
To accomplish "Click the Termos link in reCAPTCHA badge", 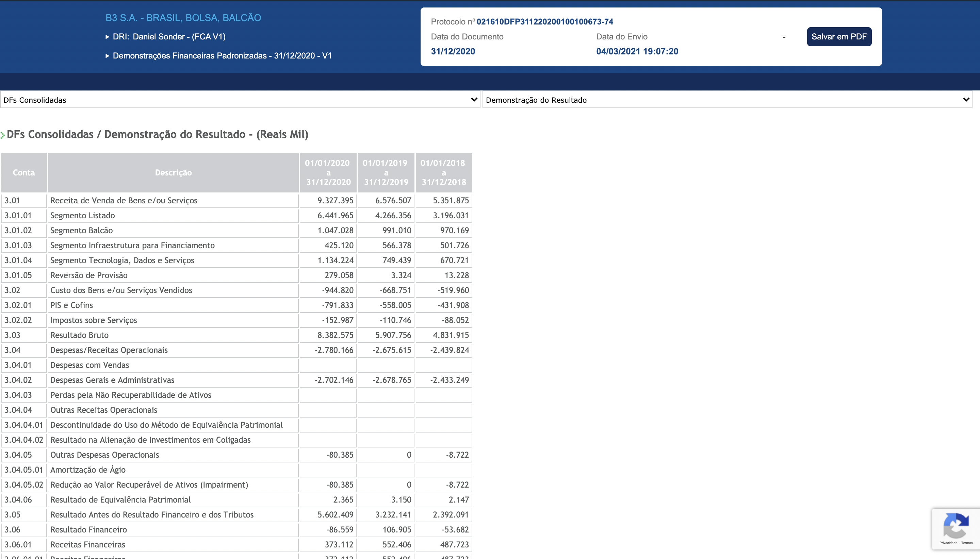I will pos(967,543).
